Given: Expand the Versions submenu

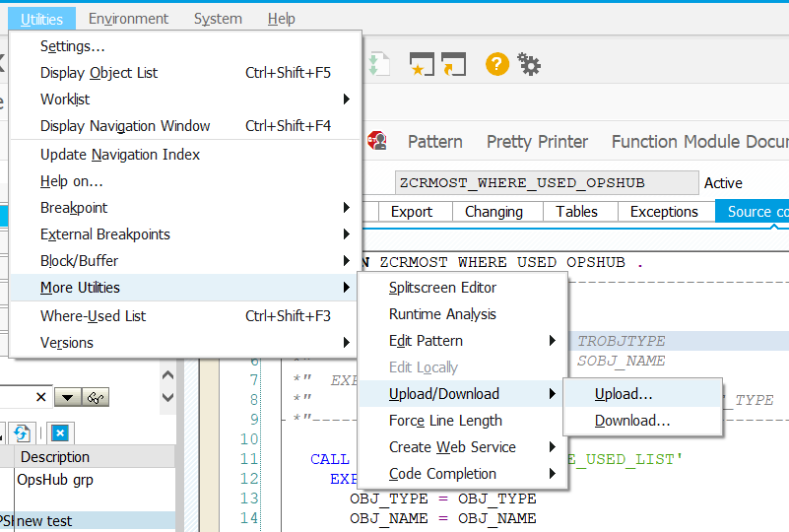Looking at the screenshot, I should [x=183, y=343].
